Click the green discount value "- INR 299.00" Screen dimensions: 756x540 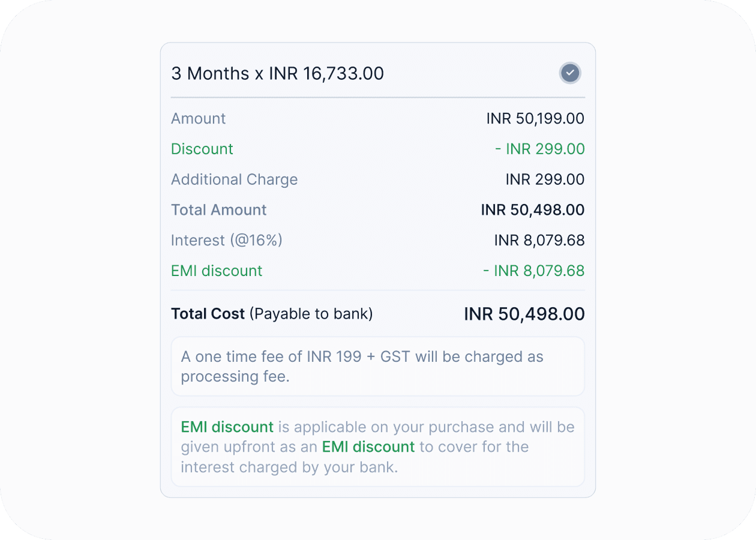[539, 149]
